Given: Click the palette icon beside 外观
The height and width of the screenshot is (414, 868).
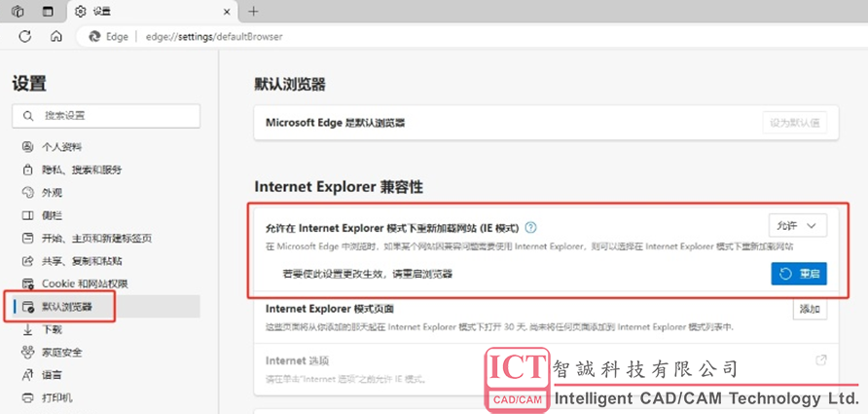Looking at the screenshot, I should 27,192.
